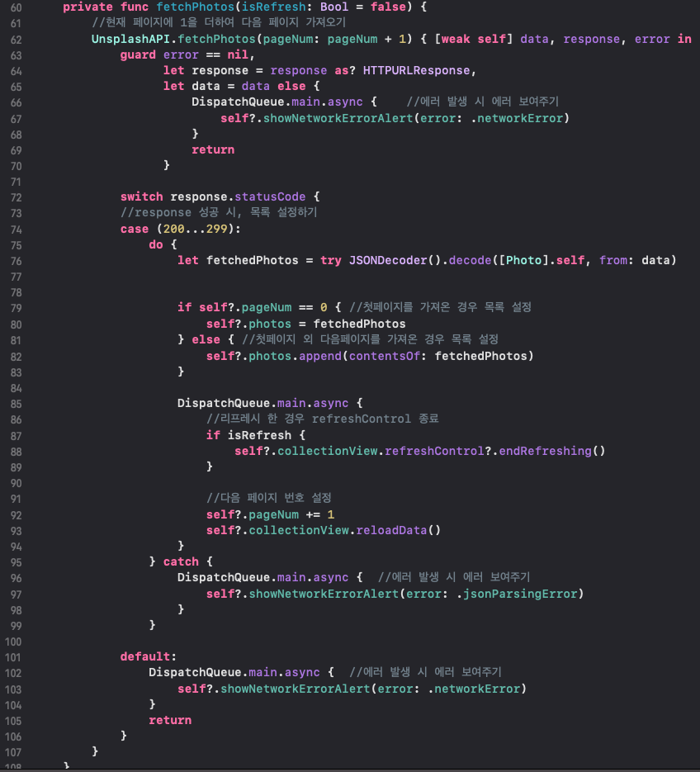Click the 'append' method on line 82
The image size is (700, 772).
point(320,356)
